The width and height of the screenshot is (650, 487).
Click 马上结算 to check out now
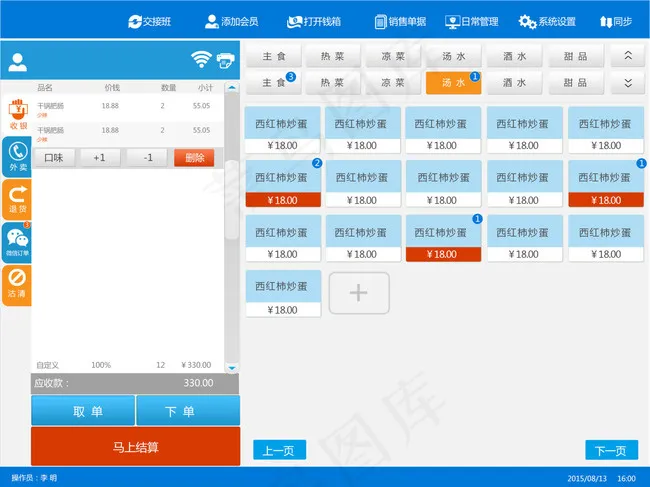136,447
